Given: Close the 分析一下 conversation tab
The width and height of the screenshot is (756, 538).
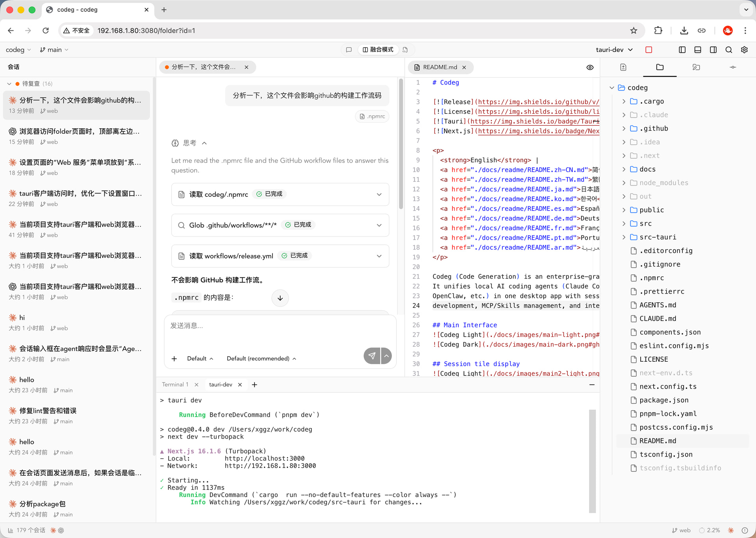Looking at the screenshot, I should pos(246,67).
